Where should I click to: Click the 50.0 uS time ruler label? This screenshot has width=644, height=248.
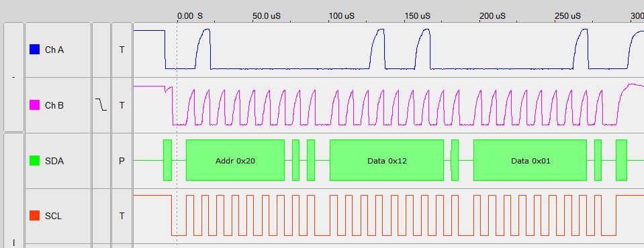(266, 16)
